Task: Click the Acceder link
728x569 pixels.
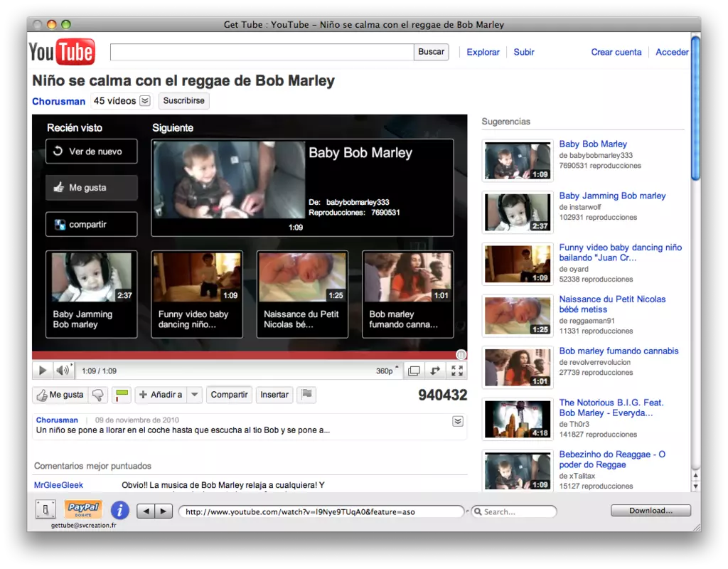Action: [x=672, y=52]
